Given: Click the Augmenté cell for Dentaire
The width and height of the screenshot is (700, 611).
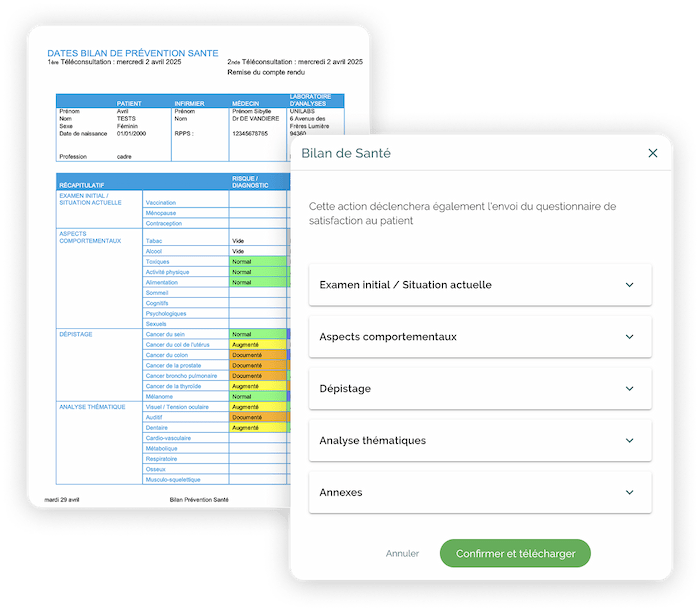Looking at the screenshot, I should click(258, 428).
